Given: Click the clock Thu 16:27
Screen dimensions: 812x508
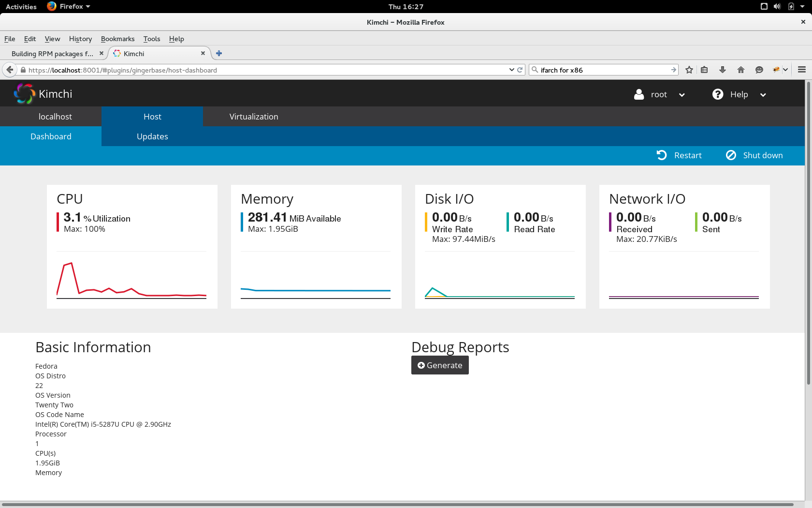Looking at the screenshot, I should tap(406, 6).
